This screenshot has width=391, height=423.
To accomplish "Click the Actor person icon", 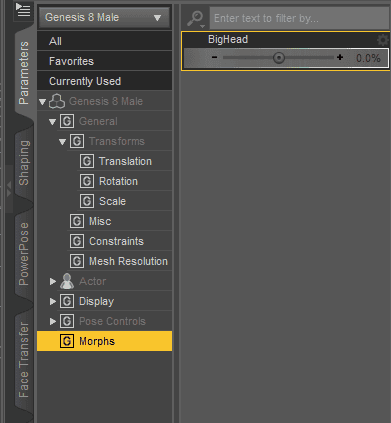I will pos(67,281).
